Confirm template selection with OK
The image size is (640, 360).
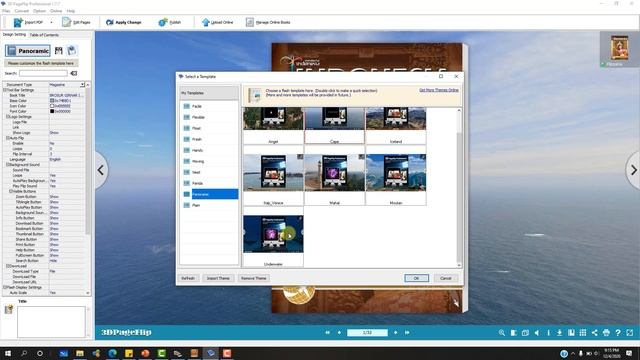coord(416,278)
